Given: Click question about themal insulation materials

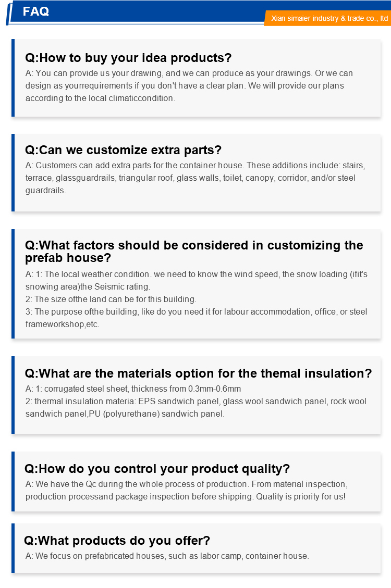Looking at the screenshot, I should 199,373.
